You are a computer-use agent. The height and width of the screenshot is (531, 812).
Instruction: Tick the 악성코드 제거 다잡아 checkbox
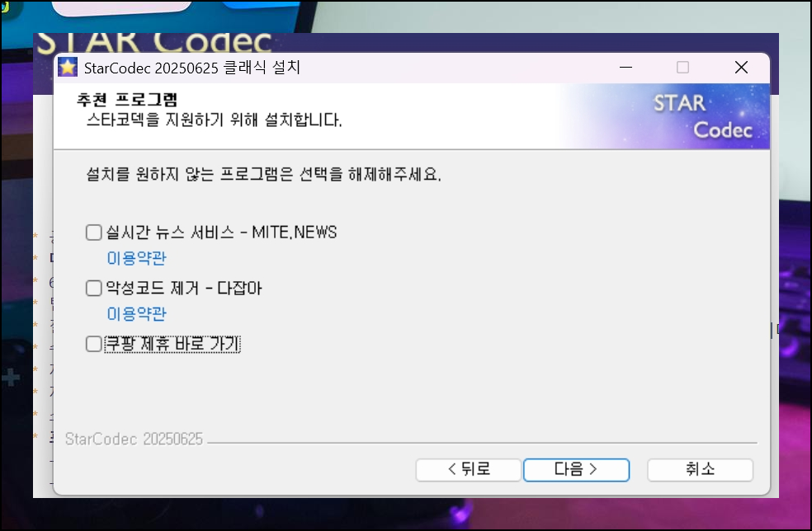94,289
